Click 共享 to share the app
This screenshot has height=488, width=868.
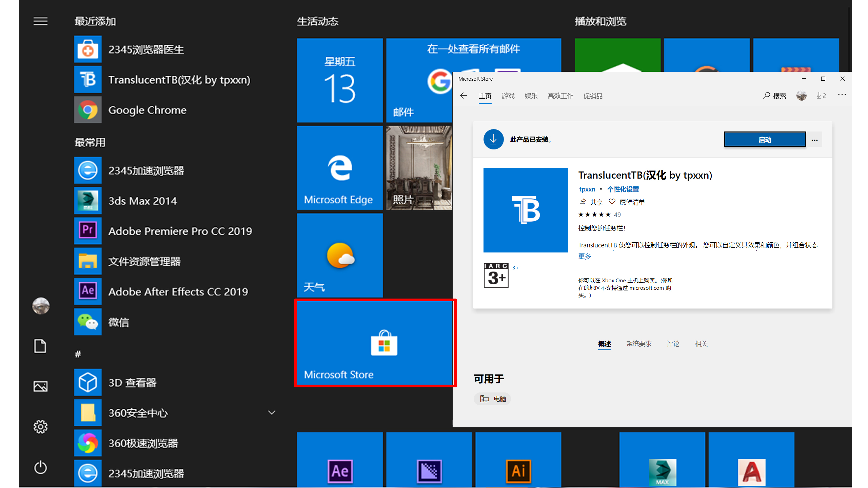[591, 202]
